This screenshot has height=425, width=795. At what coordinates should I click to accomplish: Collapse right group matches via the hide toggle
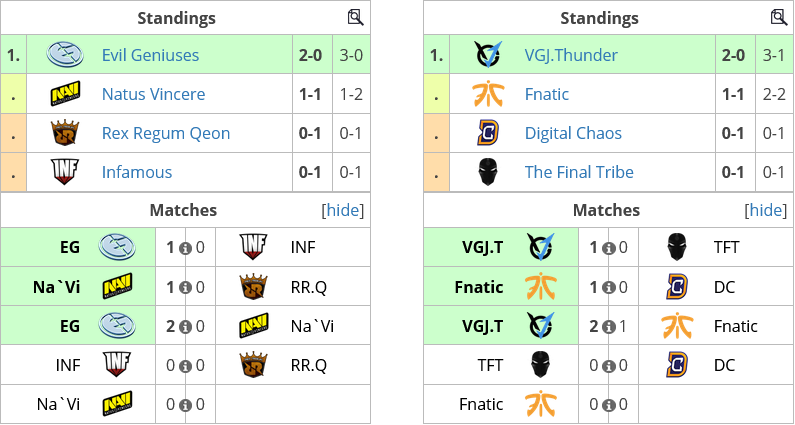coord(766,210)
